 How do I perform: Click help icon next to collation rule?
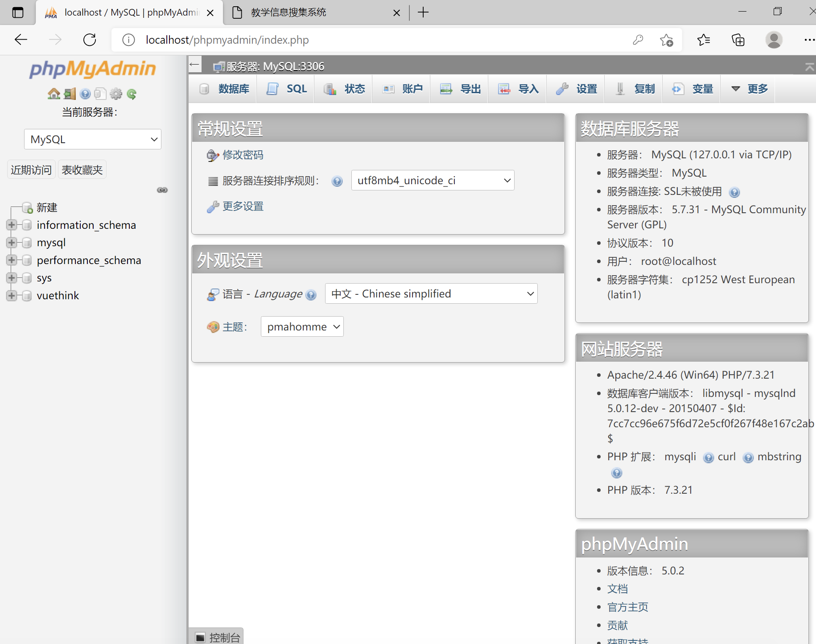click(x=337, y=181)
